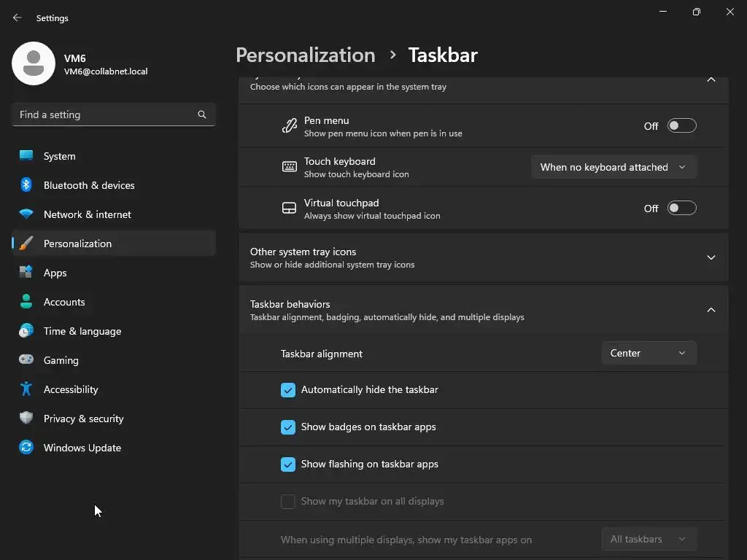Click the Find a setting field

[x=106, y=114]
